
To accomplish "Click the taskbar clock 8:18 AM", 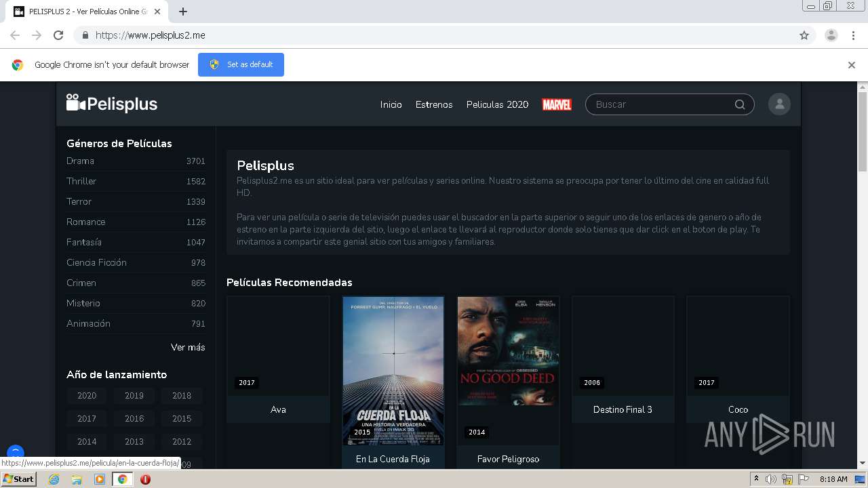I will tap(833, 479).
